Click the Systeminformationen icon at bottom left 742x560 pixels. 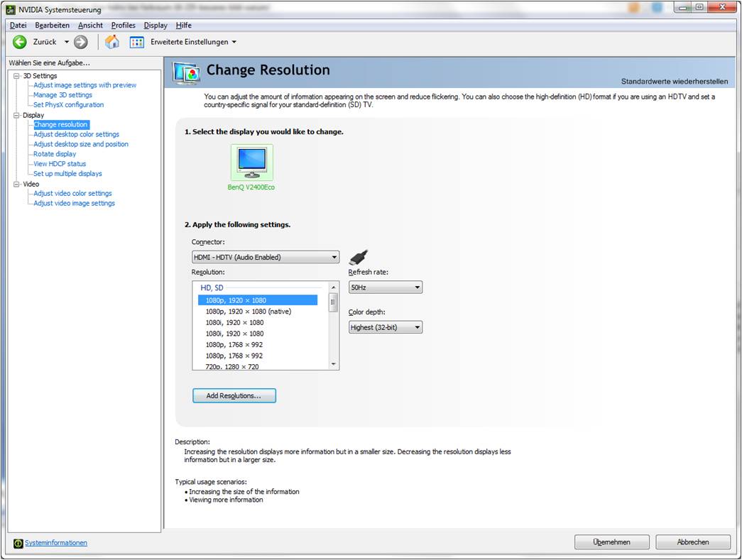[18, 543]
